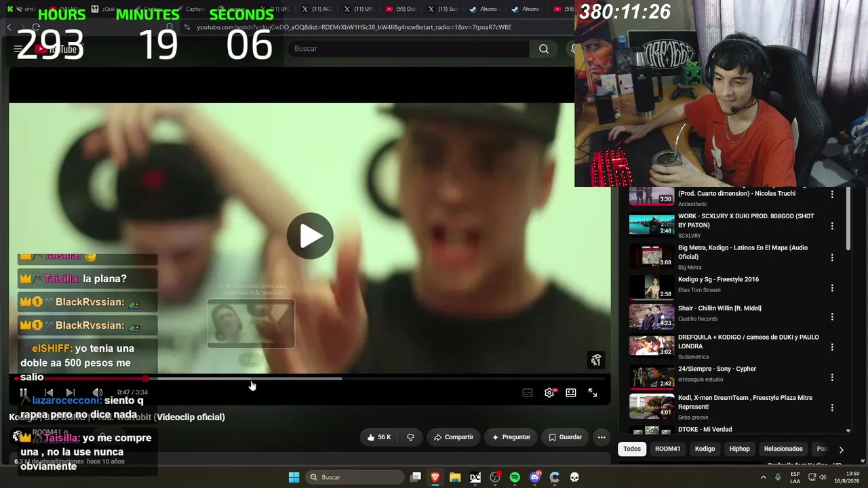Open Kodi, X-men DreamTeam Freestyle video title
Image resolution: width=868 pixels, height=488 pixels.
[745, 402]
